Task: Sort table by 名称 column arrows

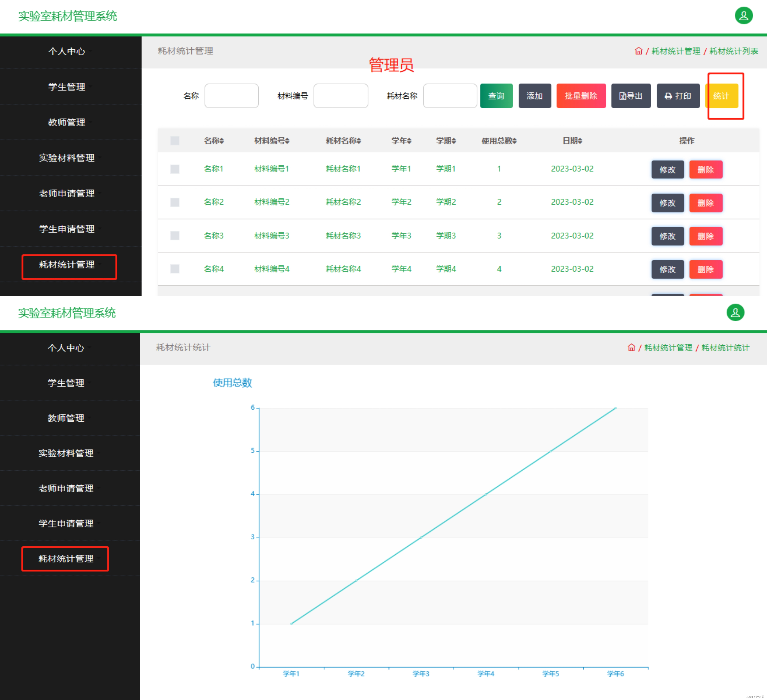Action: [x=222, y=141]
